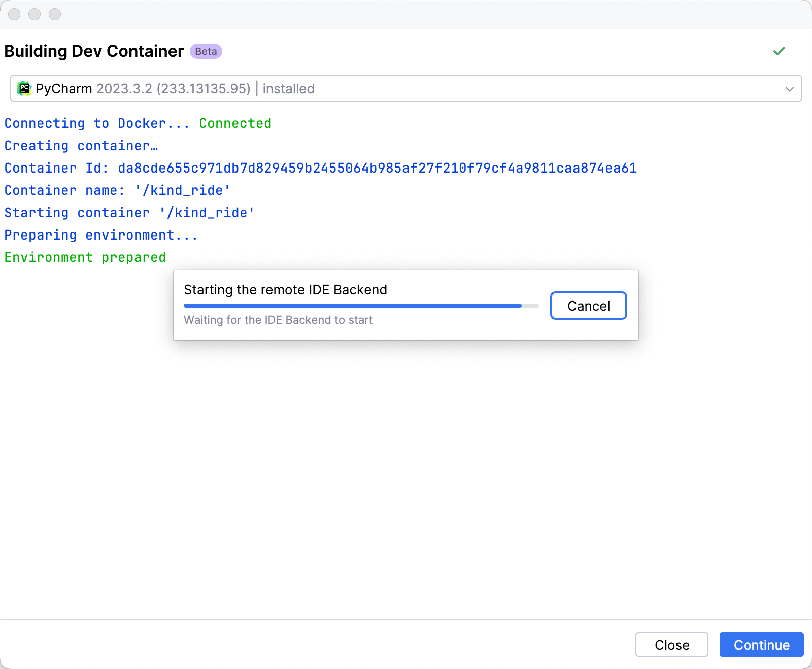
Task: Click the Connected status text
Action: click(235, 123)
